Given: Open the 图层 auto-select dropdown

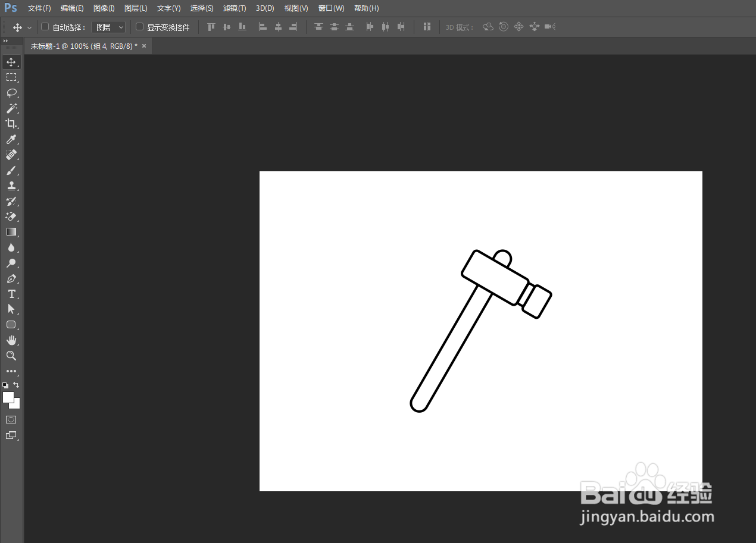Looking at the screenshot, I should pyautogui.click(x=108, y=27).
